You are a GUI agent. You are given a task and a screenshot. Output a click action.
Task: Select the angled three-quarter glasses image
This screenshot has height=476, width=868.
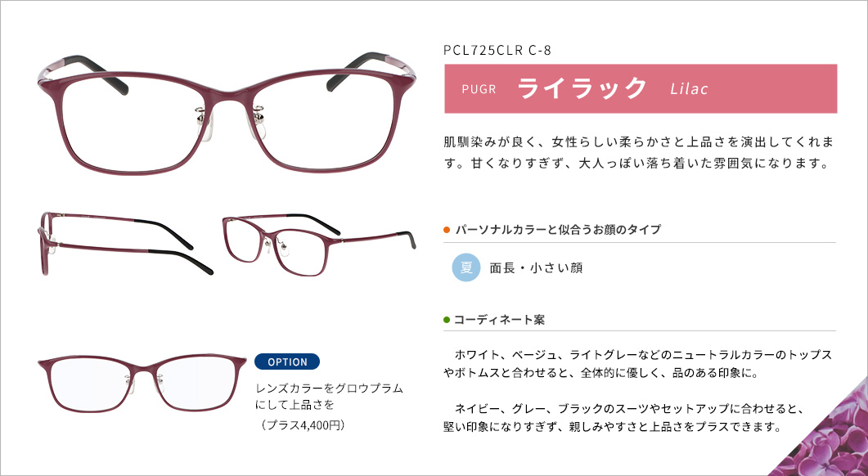coord(319,245)
